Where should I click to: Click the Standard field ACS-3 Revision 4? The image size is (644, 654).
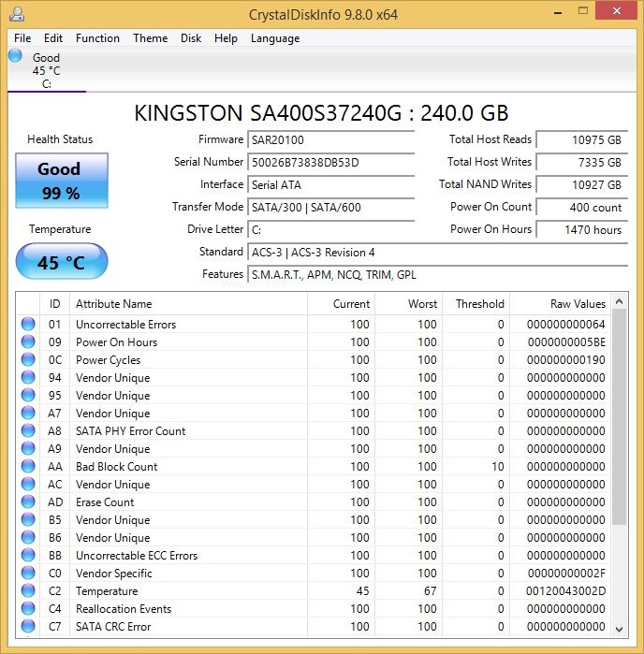[x=438, y=253]
